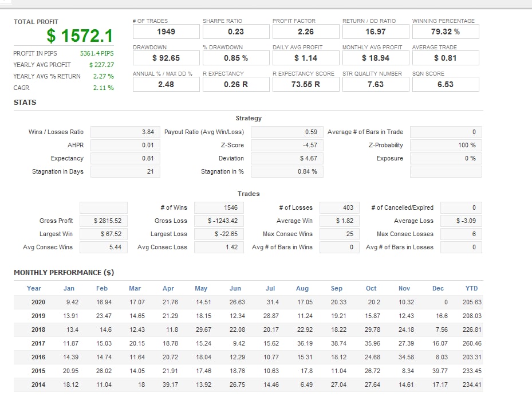
Task: Click the 2017 YTD value 260.46
Action: click(x=472, y=344)
